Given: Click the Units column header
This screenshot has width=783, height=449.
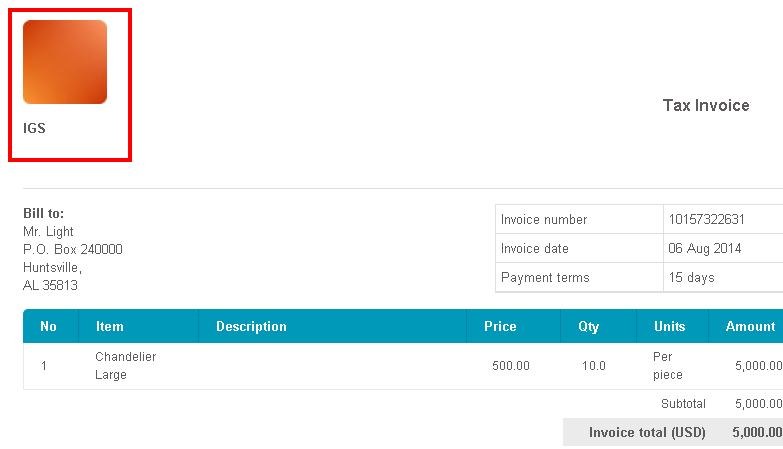Looking at the screenshot, I should tap(670, 326).
